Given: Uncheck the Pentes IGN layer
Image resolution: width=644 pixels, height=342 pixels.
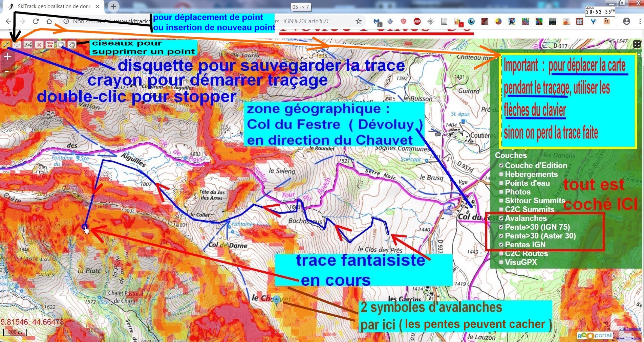Looking at the screenshot, I should pos(501,245).
